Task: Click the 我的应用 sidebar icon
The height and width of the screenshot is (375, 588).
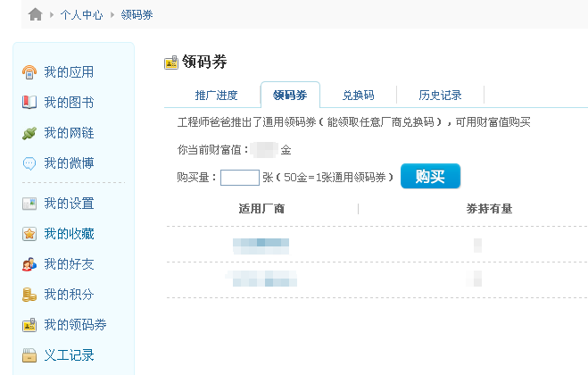Action: coord(29,72)
